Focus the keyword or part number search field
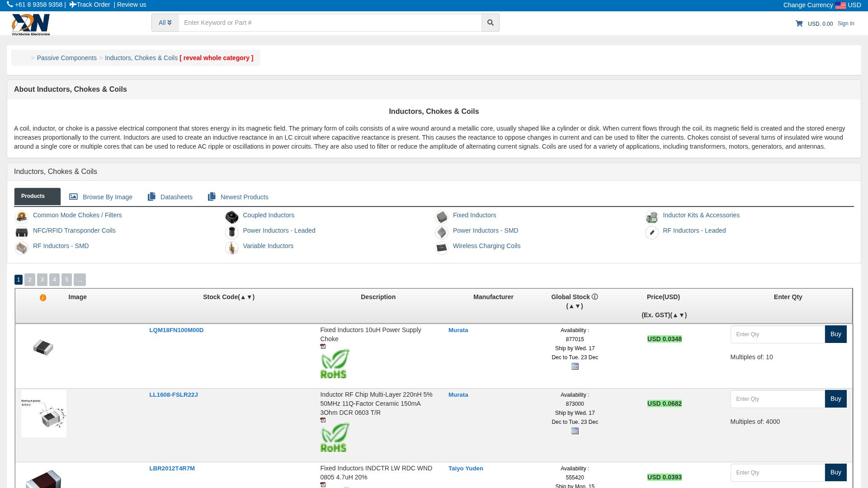 pos(330,23)
